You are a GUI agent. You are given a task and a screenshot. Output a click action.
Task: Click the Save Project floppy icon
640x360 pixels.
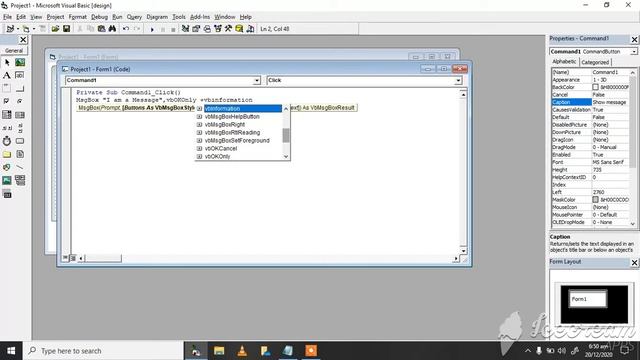pyautogui.click(x=66, y=29)
